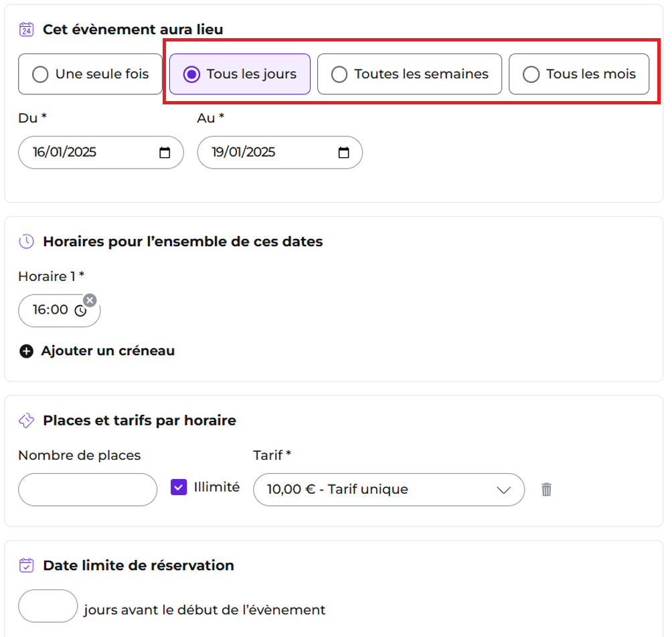This screenshot has height=637, width=672.
Task: Click the plus icon beside 'Ajouter un créneau'
Action: coord(26,351)
